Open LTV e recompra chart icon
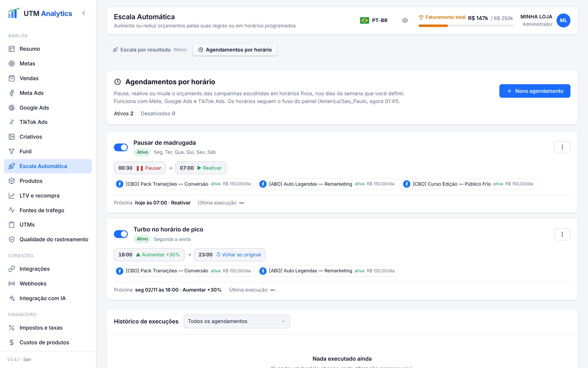The image size is (588, 368). 12,195
